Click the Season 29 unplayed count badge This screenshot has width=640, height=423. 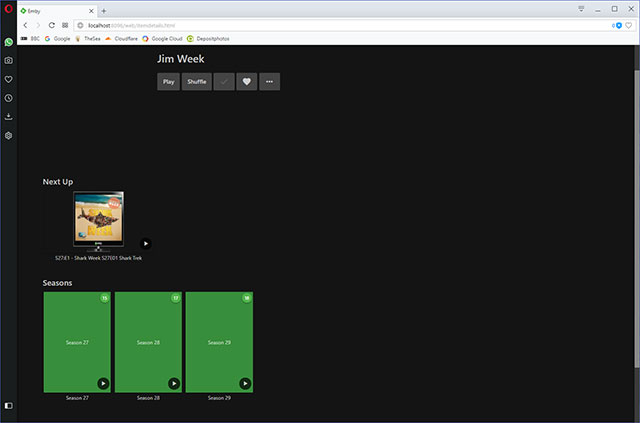coord(247,298)
